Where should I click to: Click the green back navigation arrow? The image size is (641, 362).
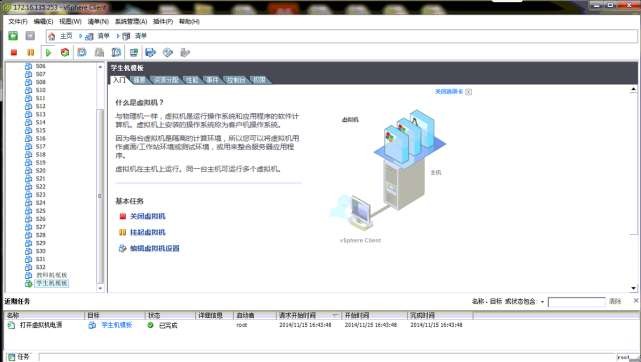tap(13, 36)
